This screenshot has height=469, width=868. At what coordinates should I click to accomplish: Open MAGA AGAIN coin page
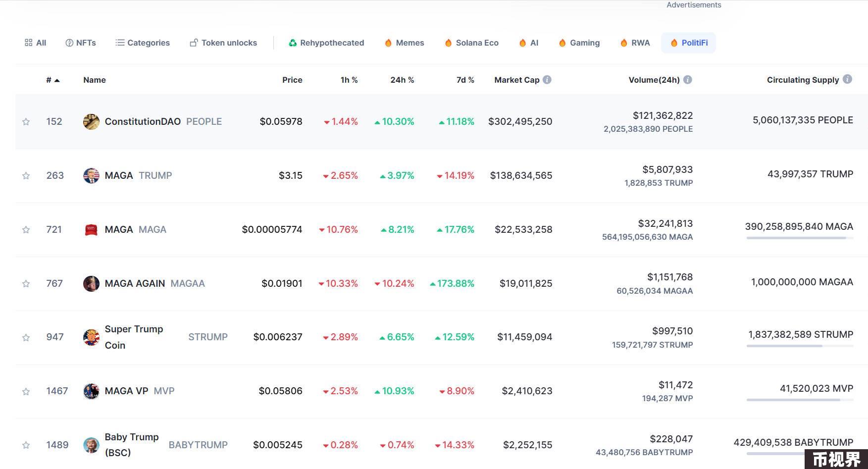click(x=135, y=284)
